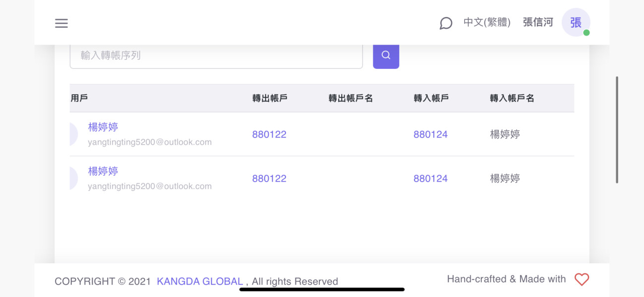Open 楊婷婷 user link in first row
The image size is (644, 297).
tap(103, 127)
